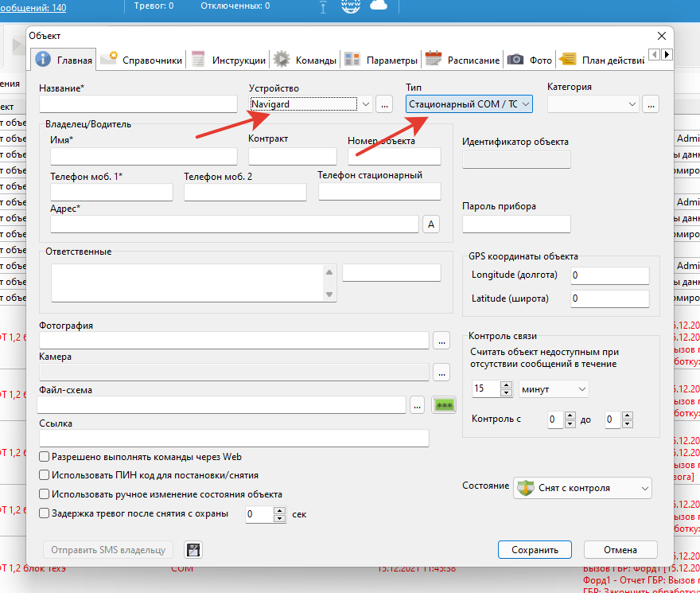The height and width of the screenshot is (593, 700).
Task: Click the globe www icon in header
Action: (351, 6)
